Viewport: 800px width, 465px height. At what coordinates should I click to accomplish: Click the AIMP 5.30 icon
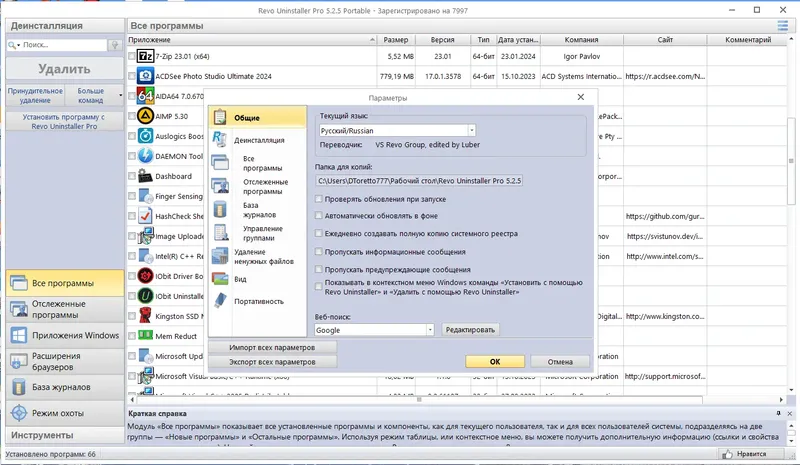(145, 116)
